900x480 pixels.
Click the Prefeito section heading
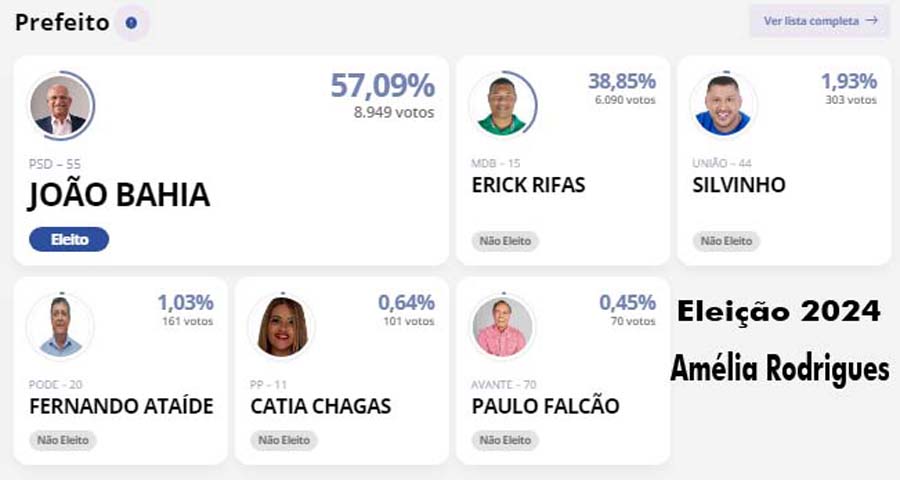pos(61,22)
